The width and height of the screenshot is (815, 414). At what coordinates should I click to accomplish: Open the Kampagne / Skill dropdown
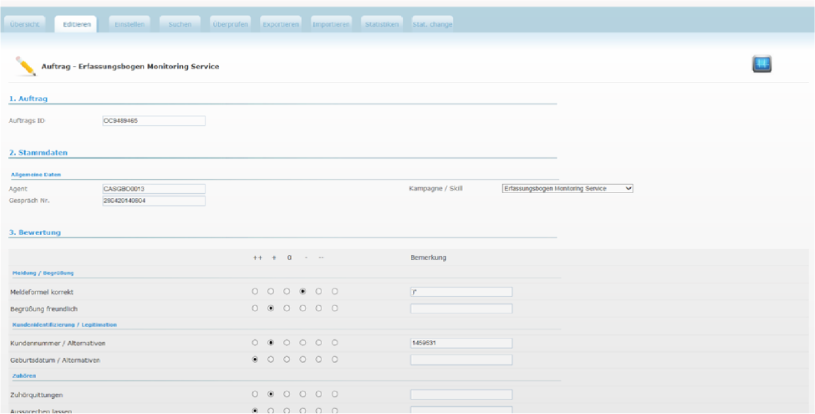coord(566,188)
